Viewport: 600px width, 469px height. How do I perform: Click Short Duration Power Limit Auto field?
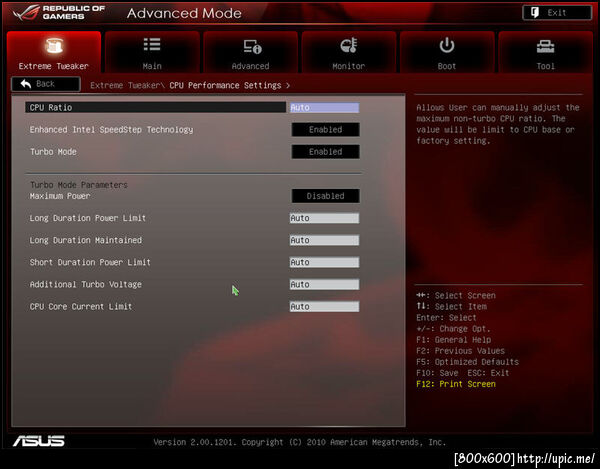(x=324, y=262)
